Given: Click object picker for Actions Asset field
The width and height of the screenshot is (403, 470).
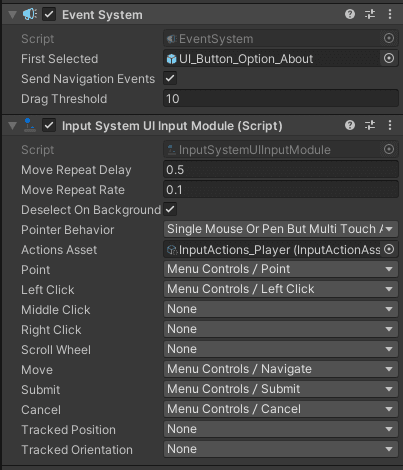Looking at the screenshot, I should click(x=389, y=249).
